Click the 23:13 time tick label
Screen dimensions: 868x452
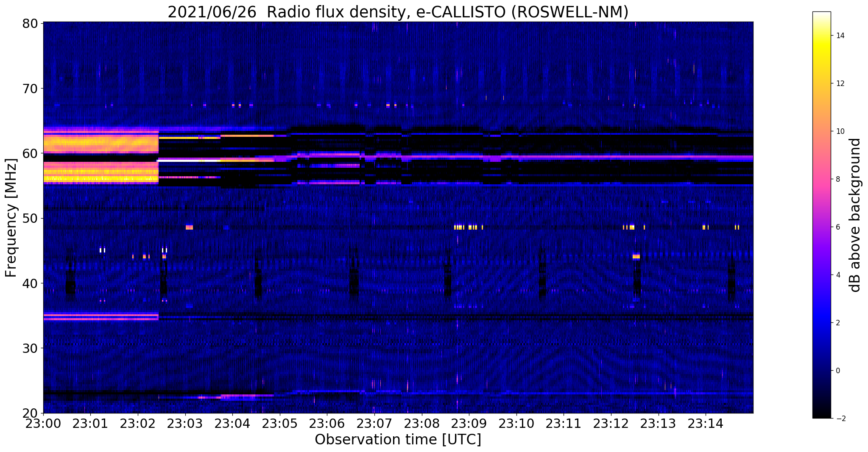click(x=658, y=424)
